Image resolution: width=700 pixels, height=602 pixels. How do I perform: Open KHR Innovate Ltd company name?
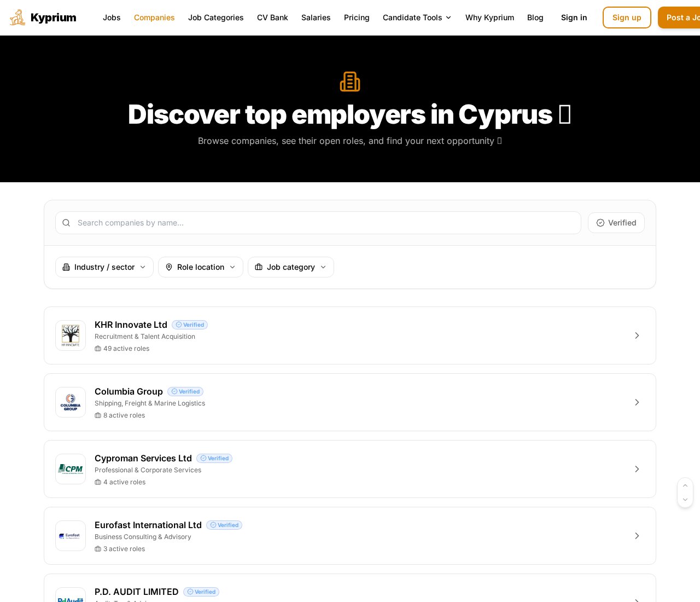(x=131, y=325)
